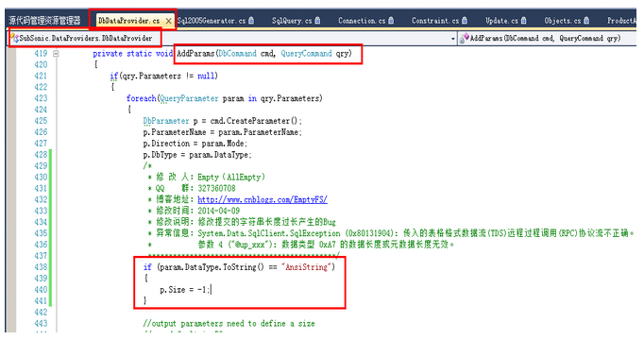The height and width of the screenshot is (340, 644).
Task: Open the cnblogs.com/EmptyFS link in comment
Action: [263, 199]
